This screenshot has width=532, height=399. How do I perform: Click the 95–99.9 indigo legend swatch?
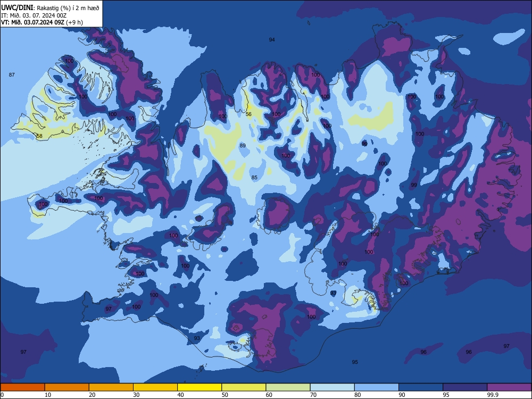465,387
